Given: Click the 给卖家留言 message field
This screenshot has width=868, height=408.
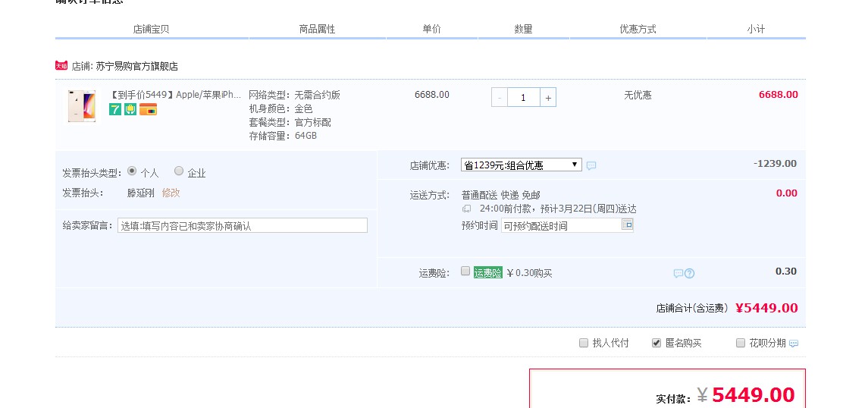Looking at the screenshot, I should pos(243,225).
